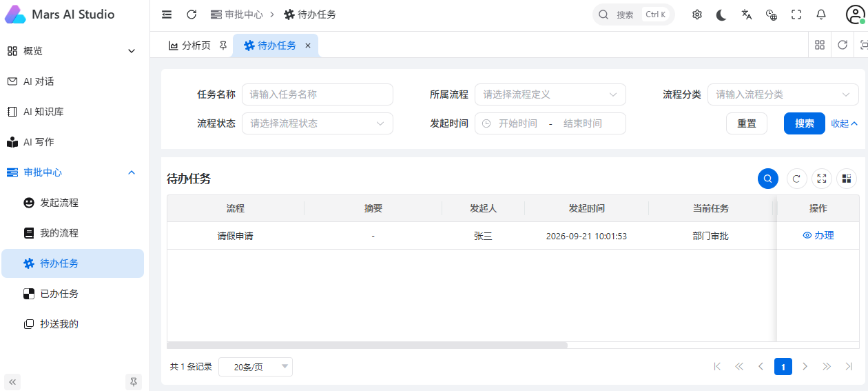
Task: Click the table horizontal scrollbar
Action: 367,345
